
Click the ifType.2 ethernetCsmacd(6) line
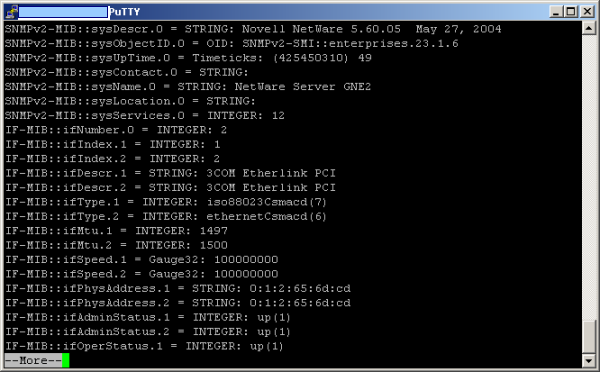coord(166,217)
